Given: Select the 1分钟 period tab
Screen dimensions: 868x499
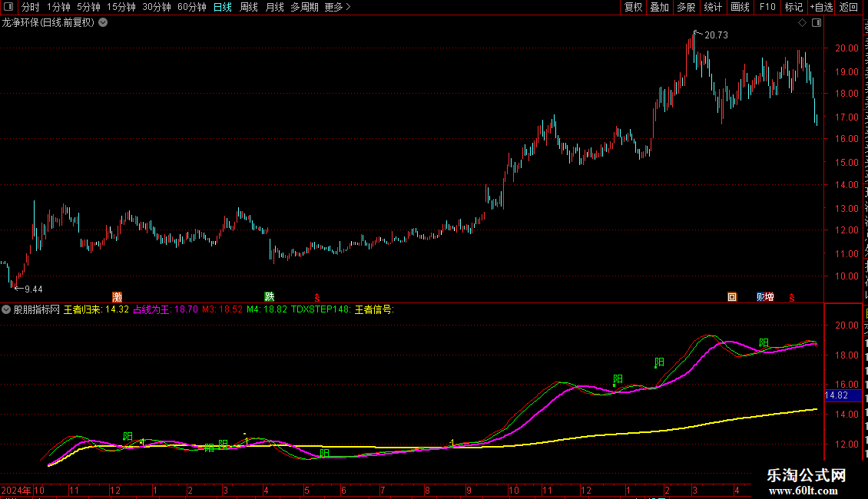Looking at the screenshot, I should click(58, 7).
